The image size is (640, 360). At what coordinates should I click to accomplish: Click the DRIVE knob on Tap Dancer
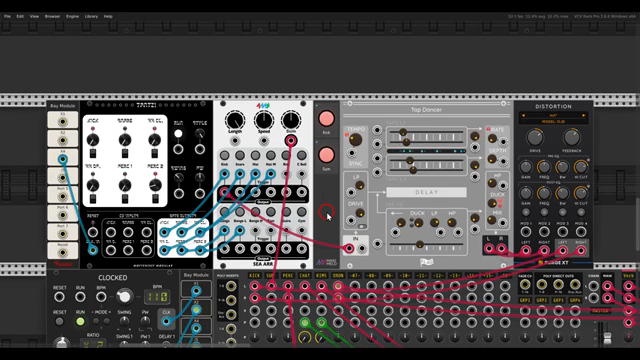tap(360, 213)
